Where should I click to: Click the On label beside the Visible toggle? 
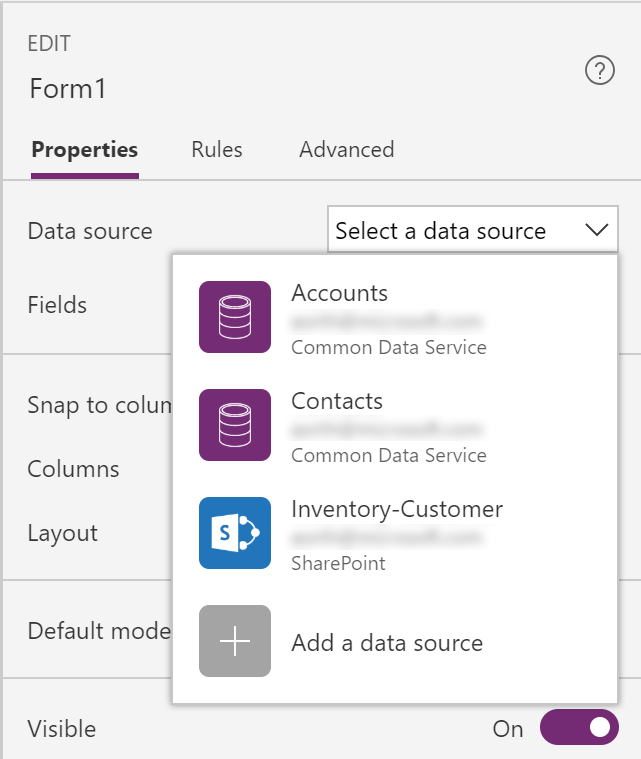[x=508, y=729]
